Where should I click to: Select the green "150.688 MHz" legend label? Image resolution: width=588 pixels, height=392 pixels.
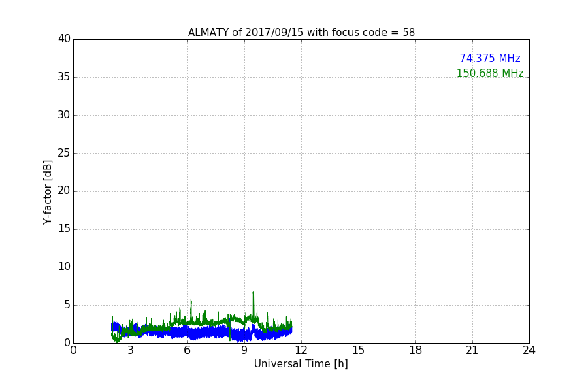point(490,73)
